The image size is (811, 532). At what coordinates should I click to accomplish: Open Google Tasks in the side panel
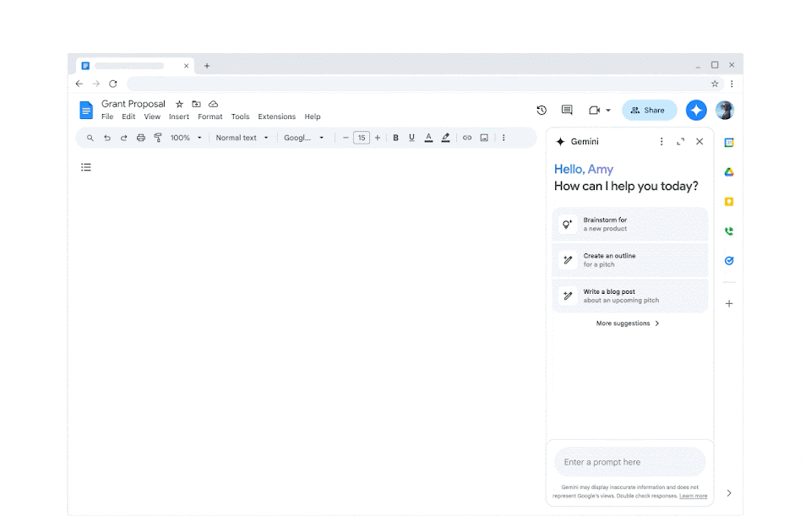coord(728,261)
